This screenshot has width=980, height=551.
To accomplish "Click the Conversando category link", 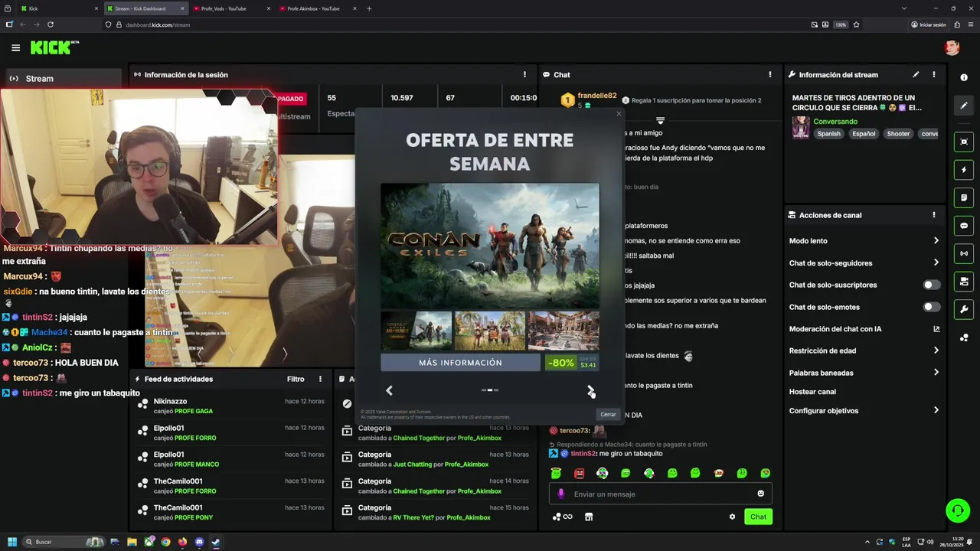I will (x=835, y=122).
